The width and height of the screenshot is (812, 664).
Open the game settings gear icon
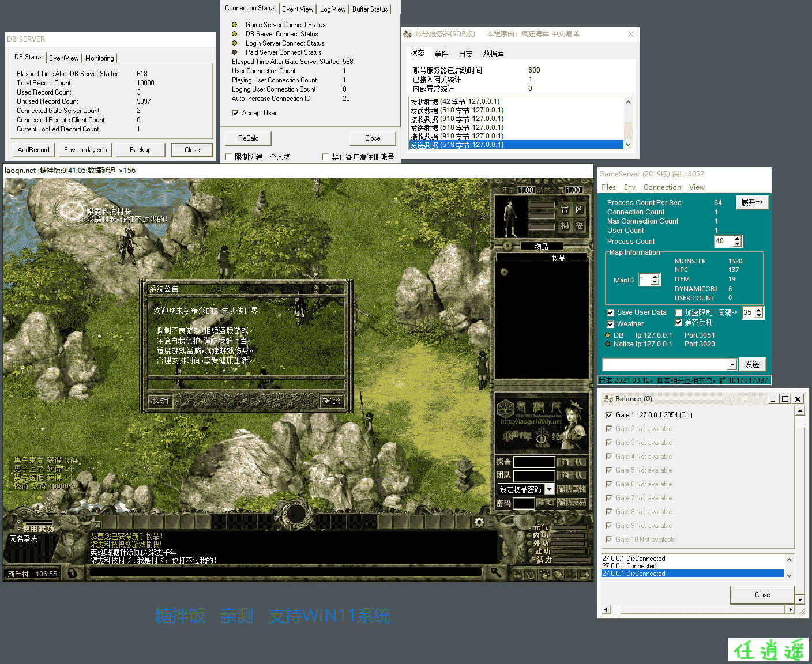point(479,522)
